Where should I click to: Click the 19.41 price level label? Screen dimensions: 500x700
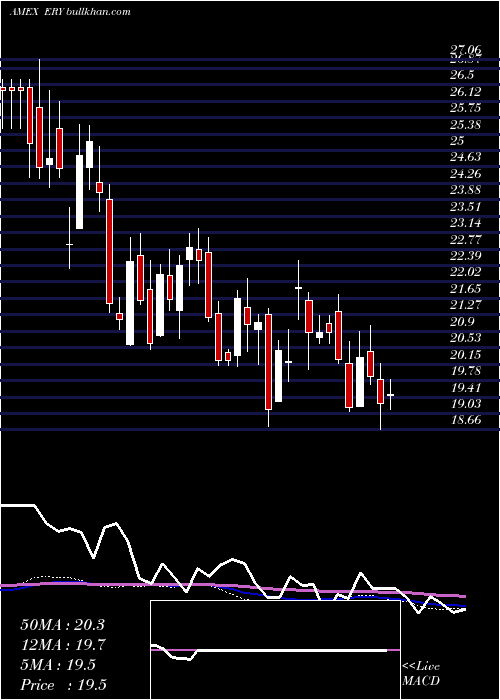pyautogui.click(x=465, y=387)
